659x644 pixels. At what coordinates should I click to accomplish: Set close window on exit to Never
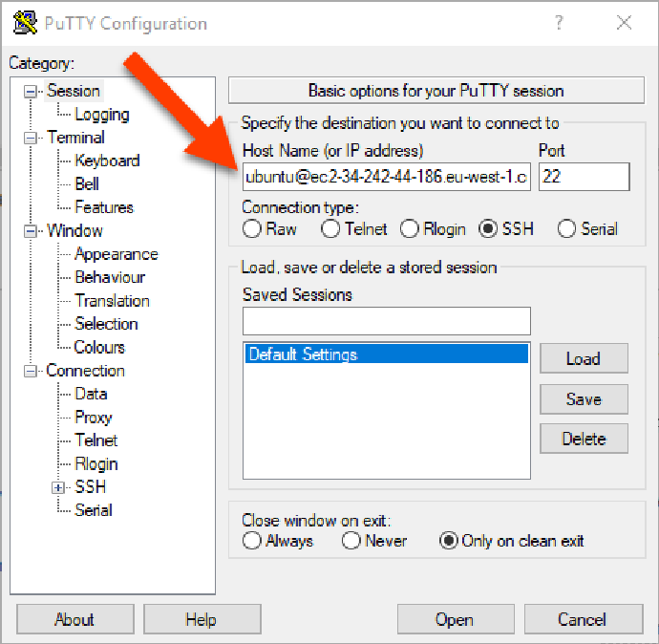pyautogui.click(x=351, y=541)
